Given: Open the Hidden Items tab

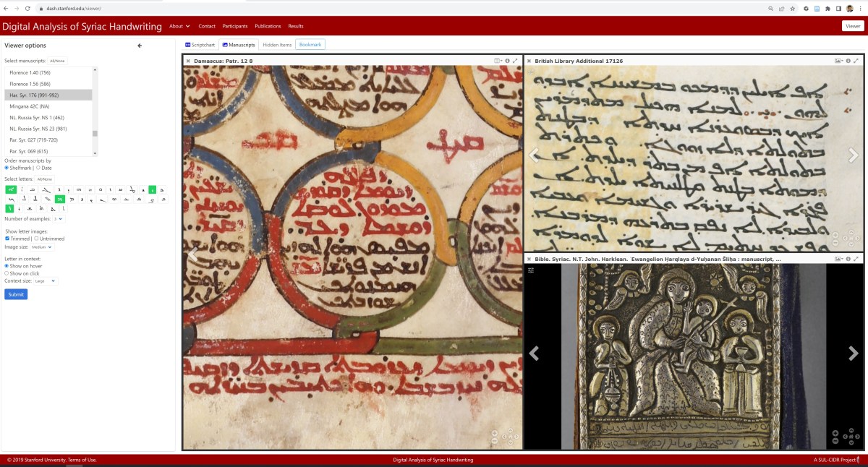Looking at the screenshot, I should point(276,44).
